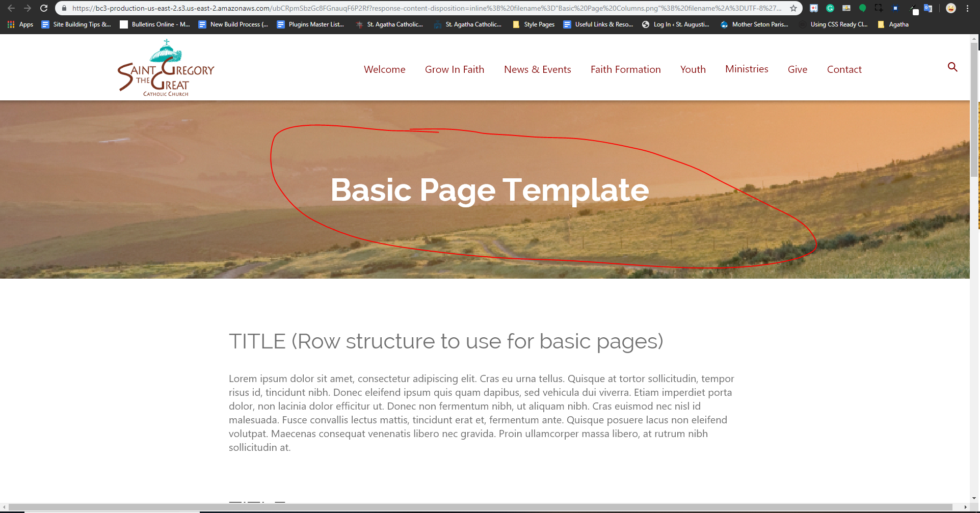Open the Plugins Master List bookmark

pyautogui.click(x=310, y=24)
